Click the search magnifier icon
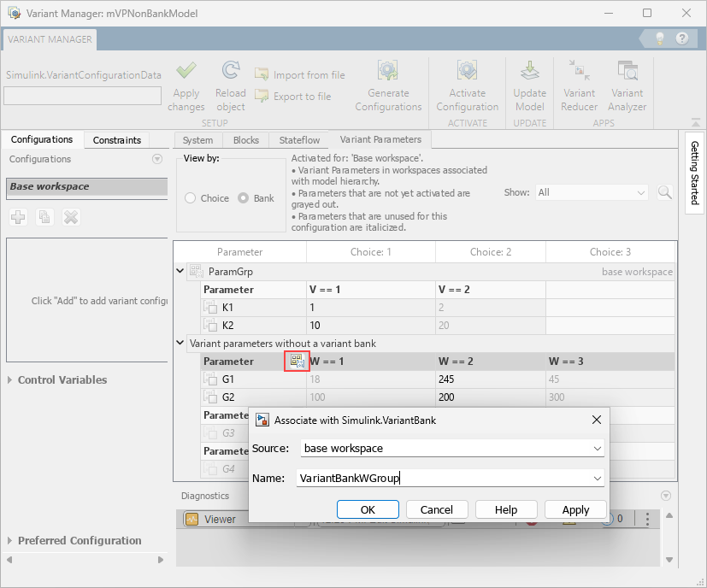The image size is (707, 588). [664, 193]
